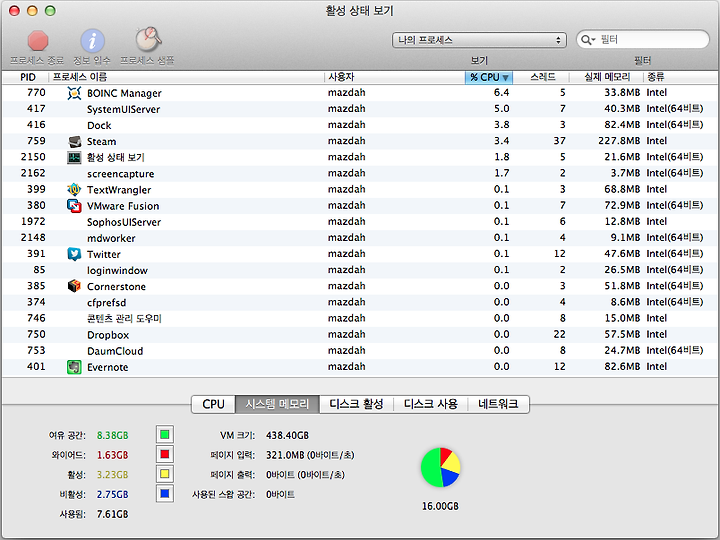720x540 pixels.
Task: Sort by 프로세스 이름 column header
Action: coord(186,77)
